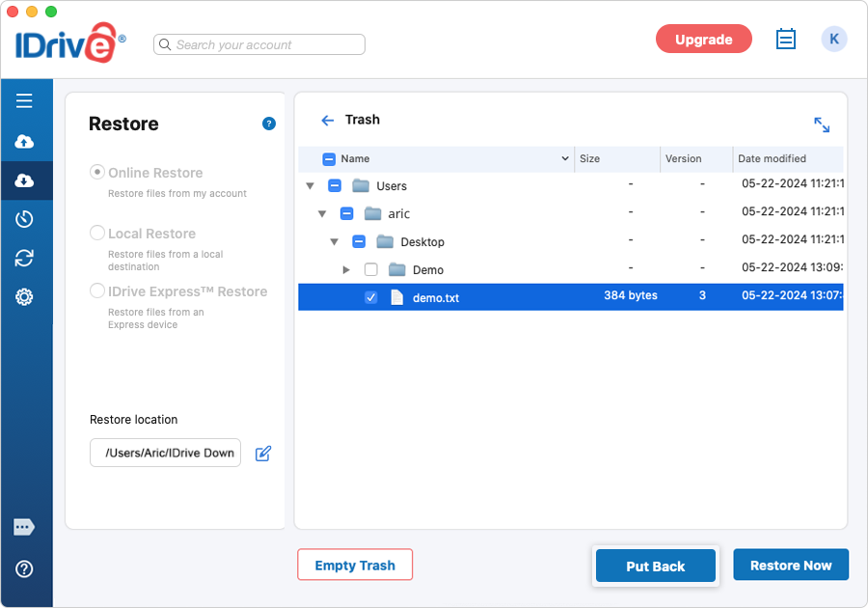Expand the Demo folder tree

tap(346, 269)
